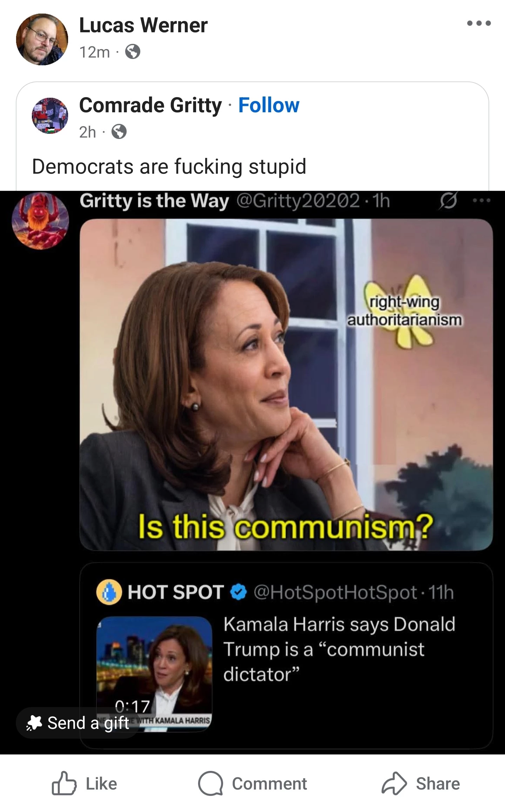Tap the Comment speech bubble icon

(x=210, y=783)
